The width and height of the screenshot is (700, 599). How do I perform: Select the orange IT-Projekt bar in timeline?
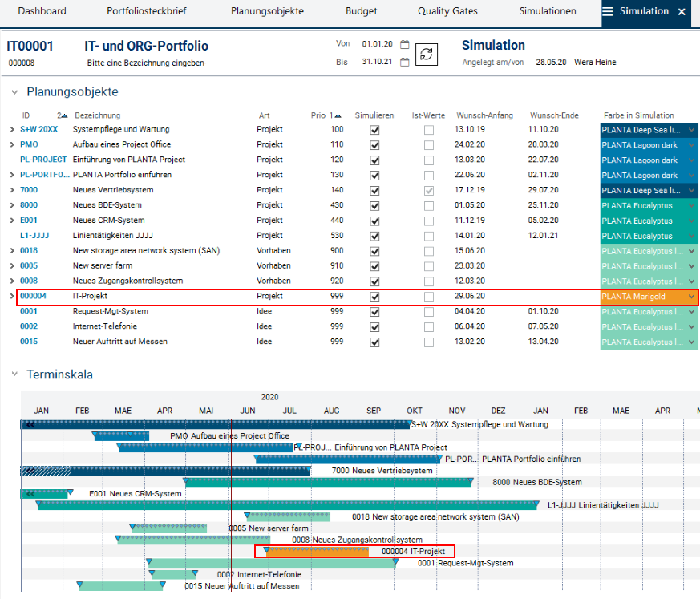coord(317,552)
